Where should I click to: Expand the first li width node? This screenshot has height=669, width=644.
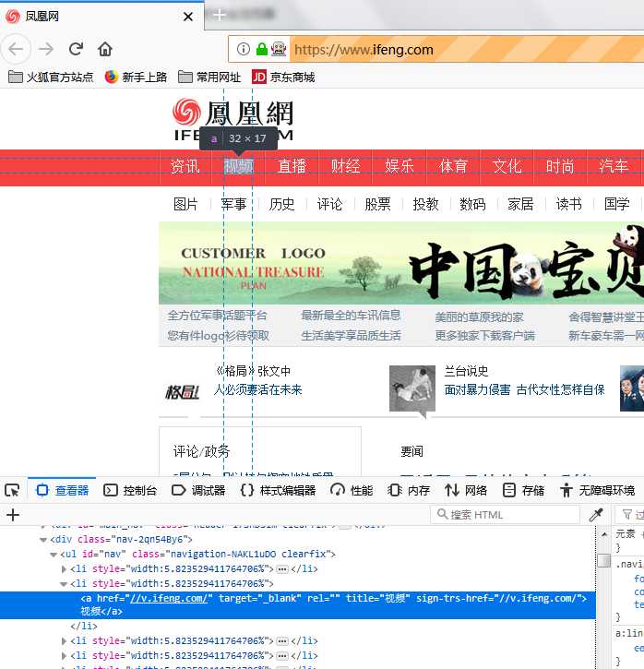coord(64,569)
